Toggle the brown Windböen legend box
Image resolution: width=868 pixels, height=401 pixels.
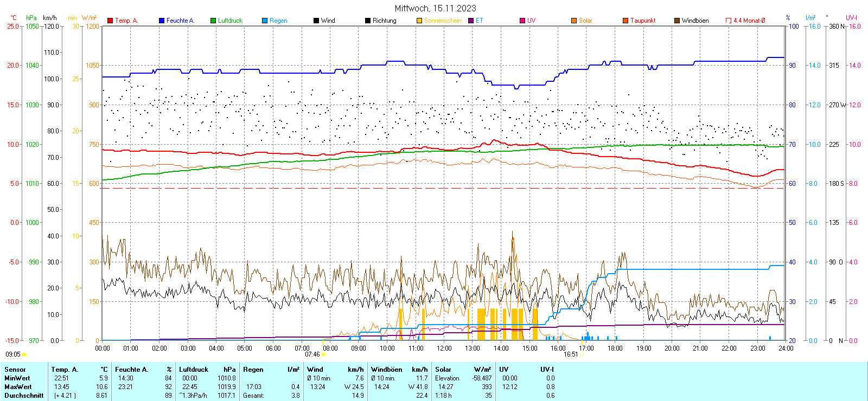(x=677, y=21)
